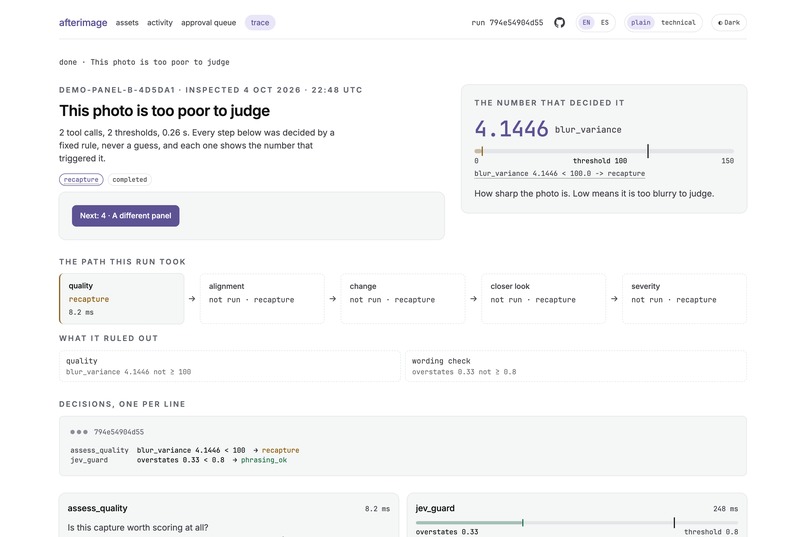806x537 pixels.
Task: Click the assess_quality decision line
Action: [185, 450]
